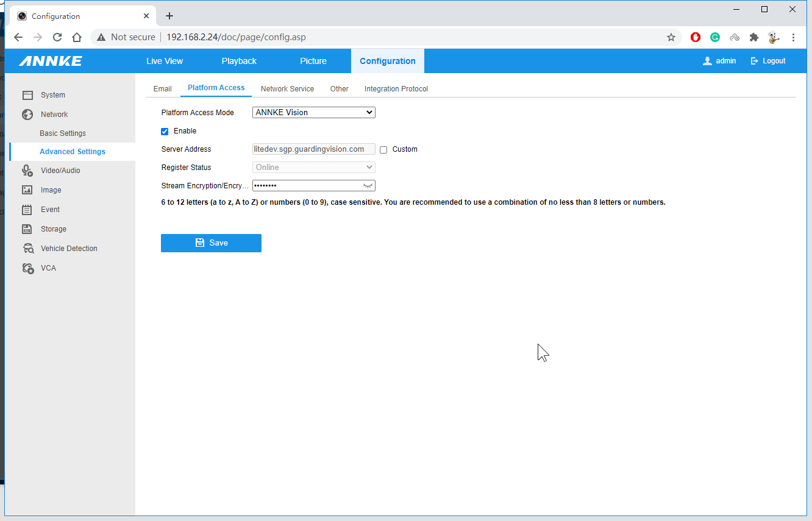
Task: Click the browser address bar URL
Action: tap(236, 37)
